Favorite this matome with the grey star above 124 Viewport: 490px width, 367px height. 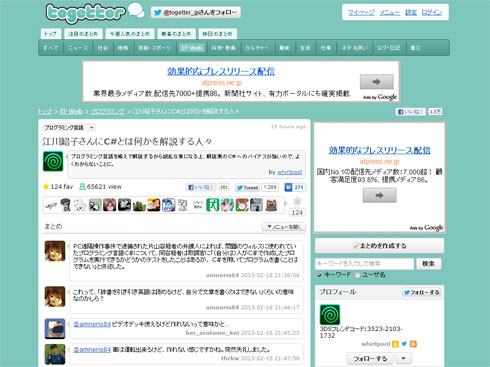click(297, 201)
